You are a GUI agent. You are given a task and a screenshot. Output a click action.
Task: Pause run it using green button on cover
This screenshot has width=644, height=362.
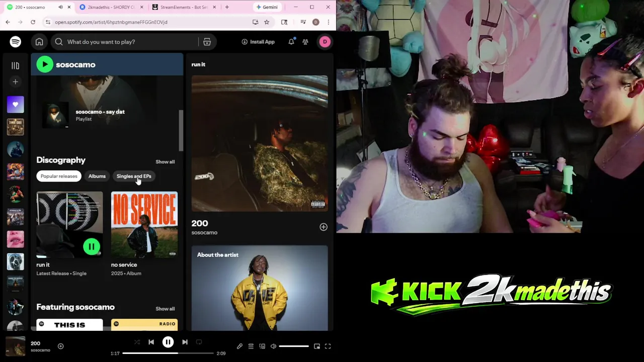coord(91,246)
